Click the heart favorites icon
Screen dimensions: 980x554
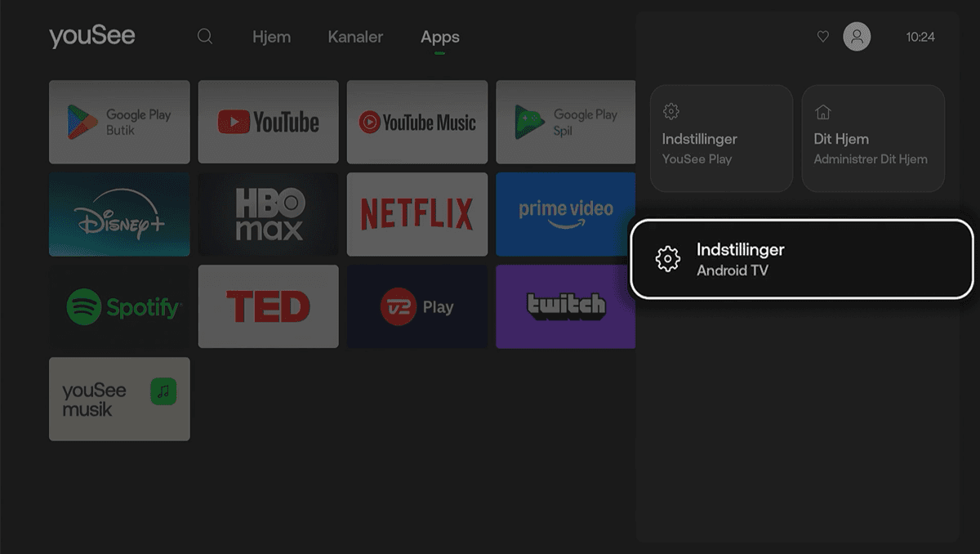click(x=823, y=37)
